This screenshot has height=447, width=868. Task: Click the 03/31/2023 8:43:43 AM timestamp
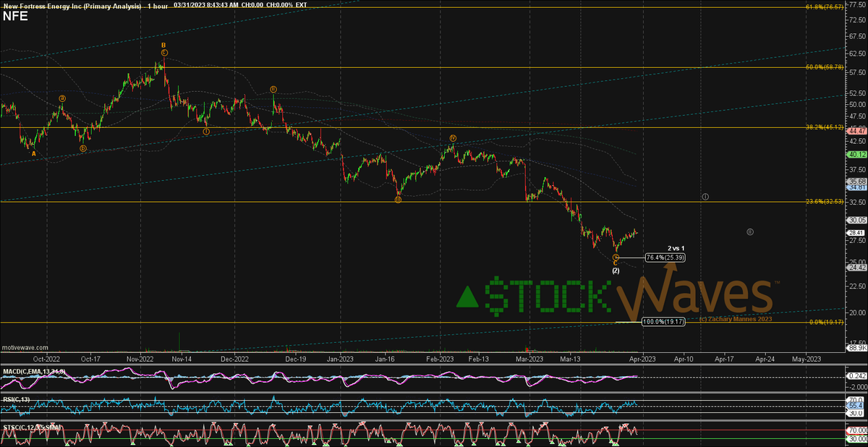pyautogui.click(x=207, y=5)
